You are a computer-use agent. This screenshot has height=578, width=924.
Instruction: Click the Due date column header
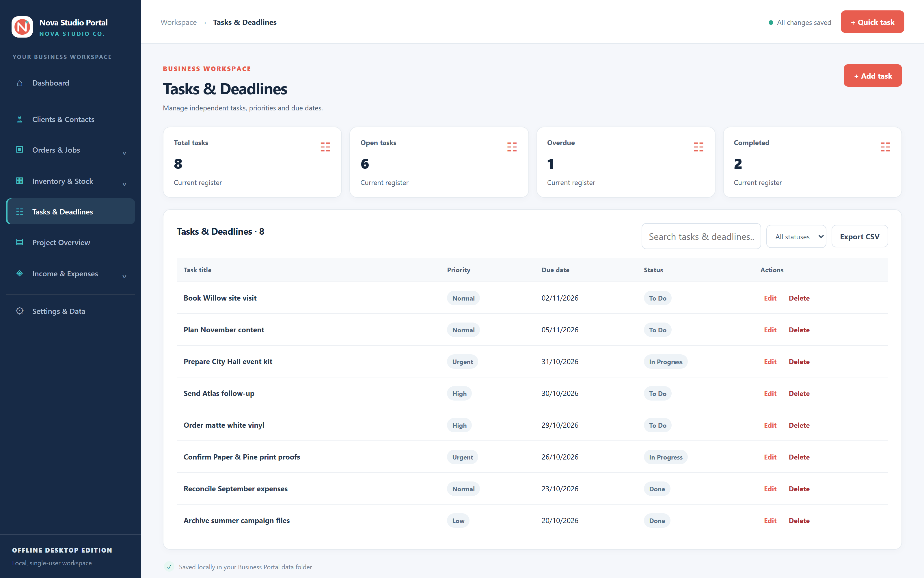pyautogui.click(x=555, y=270)
